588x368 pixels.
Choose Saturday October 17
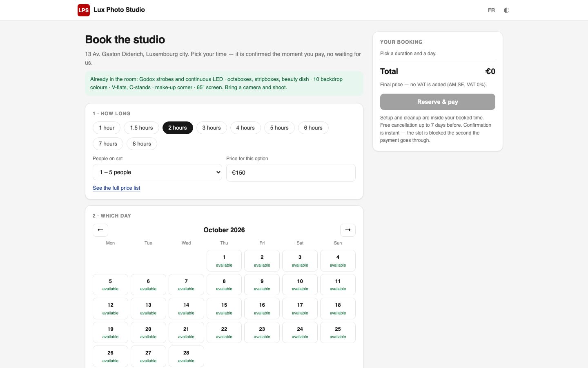(300, 308)
